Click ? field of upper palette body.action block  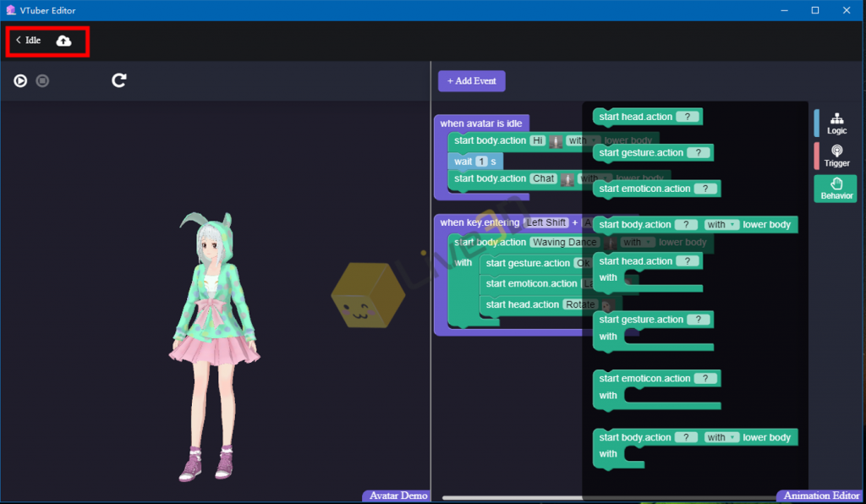[x=686, y=225]
